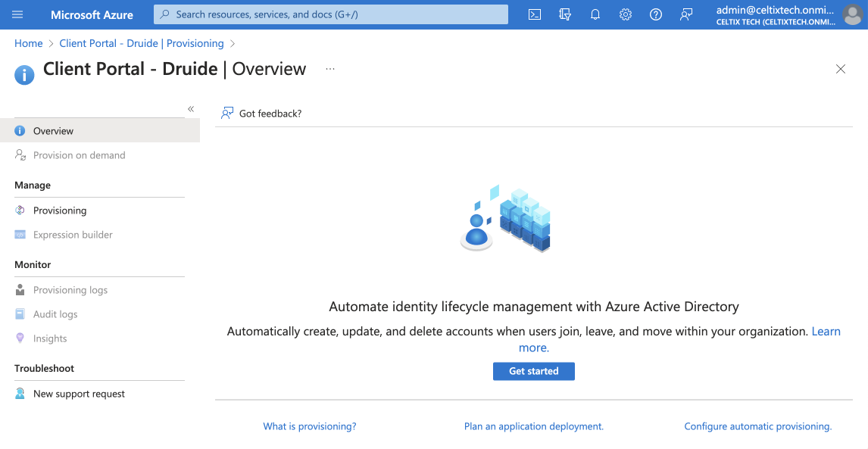
Task: Open the top bar Feedback icon
Action: pos(686,14)
